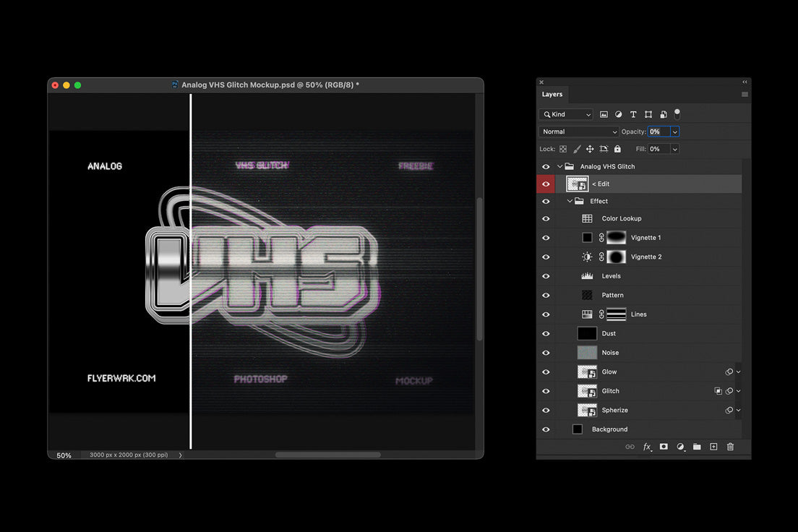Collapse the Effect group

pyautogui.click(x=570, y=201)
